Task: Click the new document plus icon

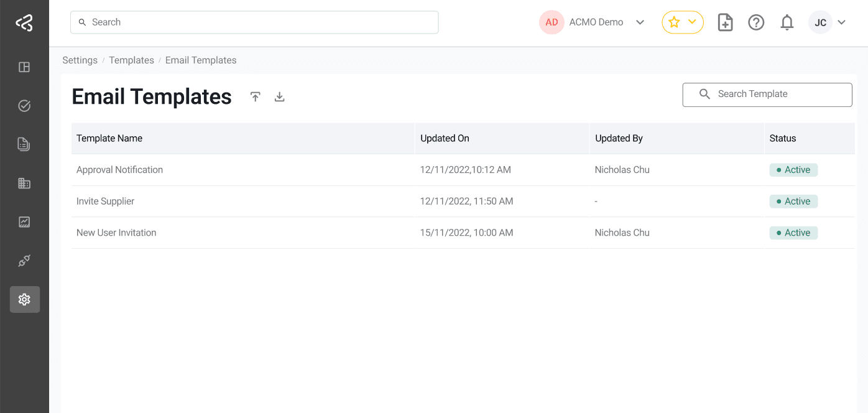Action: [725, 22]
